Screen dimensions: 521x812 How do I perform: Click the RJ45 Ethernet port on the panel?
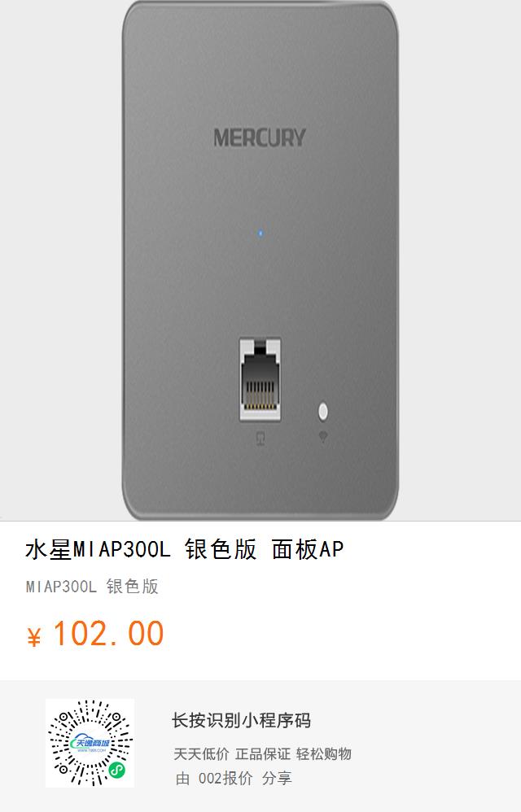pos(260,380)
